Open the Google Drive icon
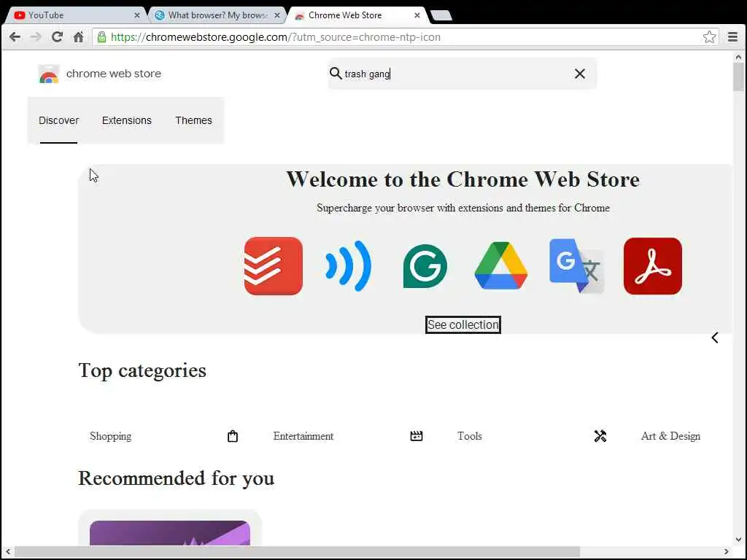Viewport: 747px width, 560px height. [500, 265]
